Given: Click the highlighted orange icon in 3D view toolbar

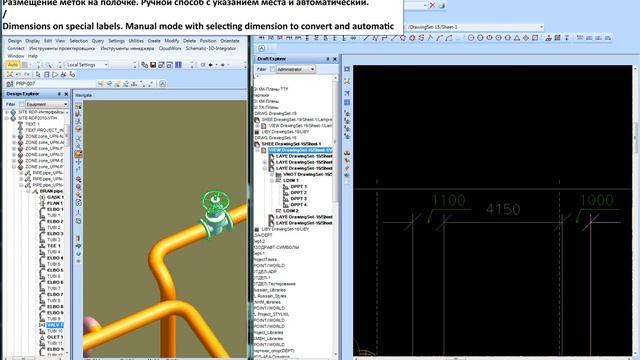Looking at the screenshot, I should [78, 154].
